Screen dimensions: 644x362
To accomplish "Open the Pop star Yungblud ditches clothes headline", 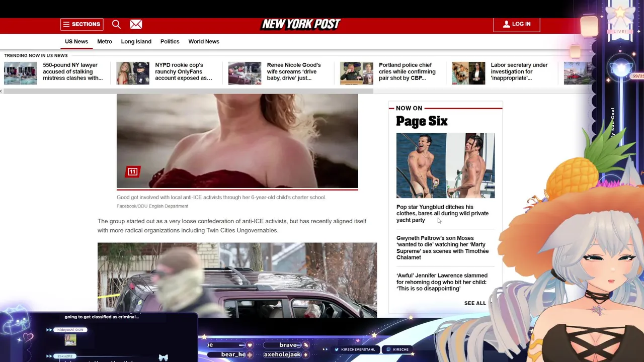I will (442, 213).
